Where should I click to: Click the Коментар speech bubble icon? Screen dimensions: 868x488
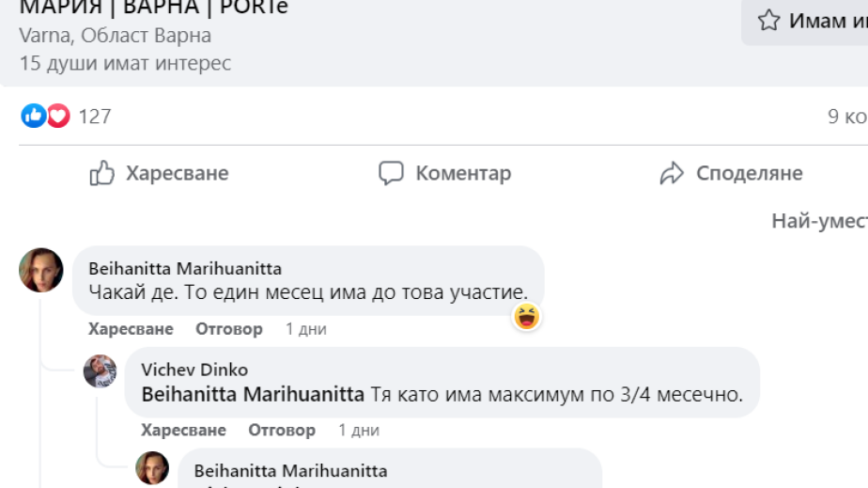tap(391, 173)
